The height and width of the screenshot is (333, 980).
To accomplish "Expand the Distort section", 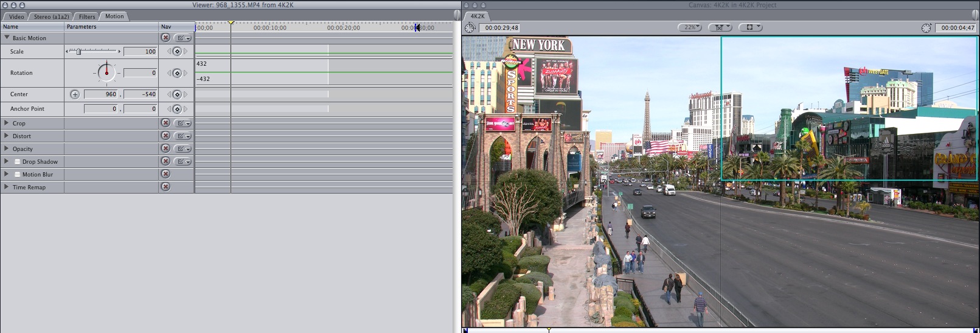I will pos(7,136).
